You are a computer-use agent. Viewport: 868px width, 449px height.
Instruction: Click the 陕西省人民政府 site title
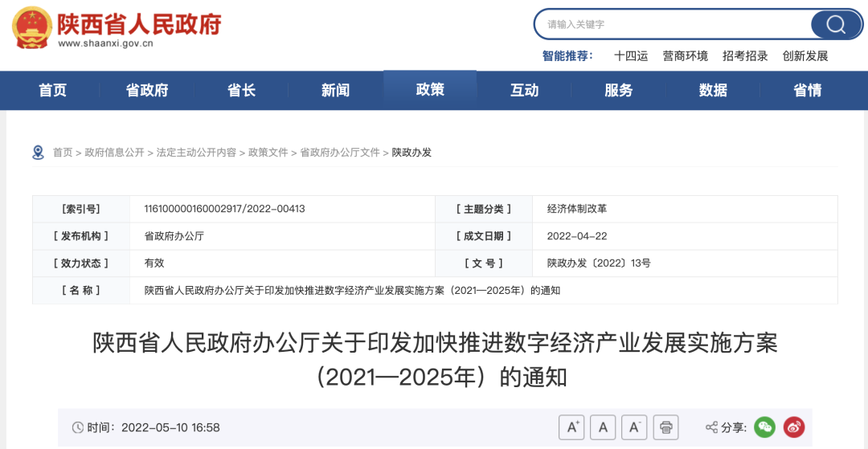click(x=140, y=23)
